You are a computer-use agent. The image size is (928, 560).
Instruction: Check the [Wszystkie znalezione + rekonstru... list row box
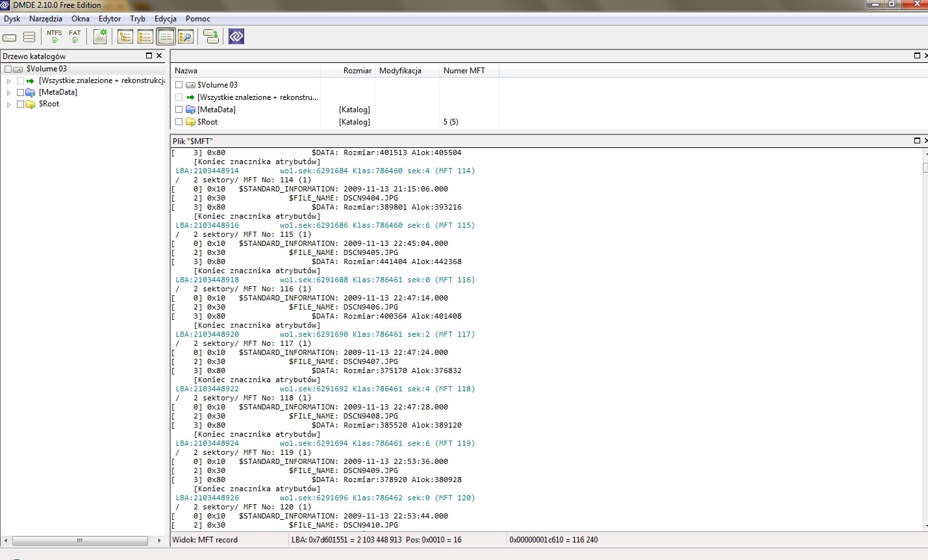[179, 97]
